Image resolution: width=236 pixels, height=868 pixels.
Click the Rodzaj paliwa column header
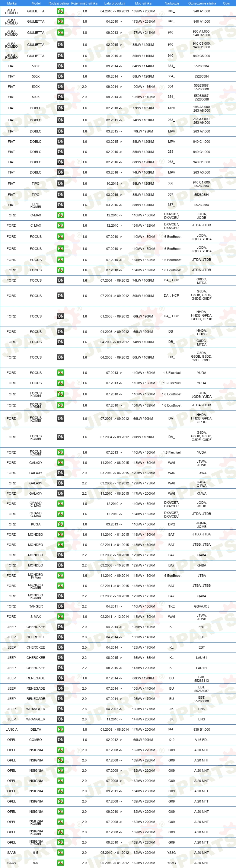[x=59, y=3]
